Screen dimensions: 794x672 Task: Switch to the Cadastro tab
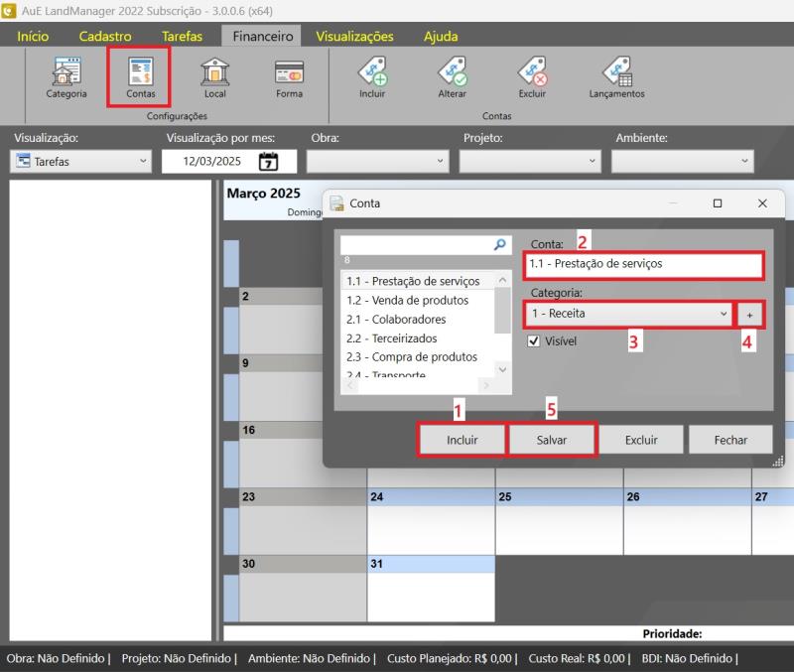click(105, 36)
